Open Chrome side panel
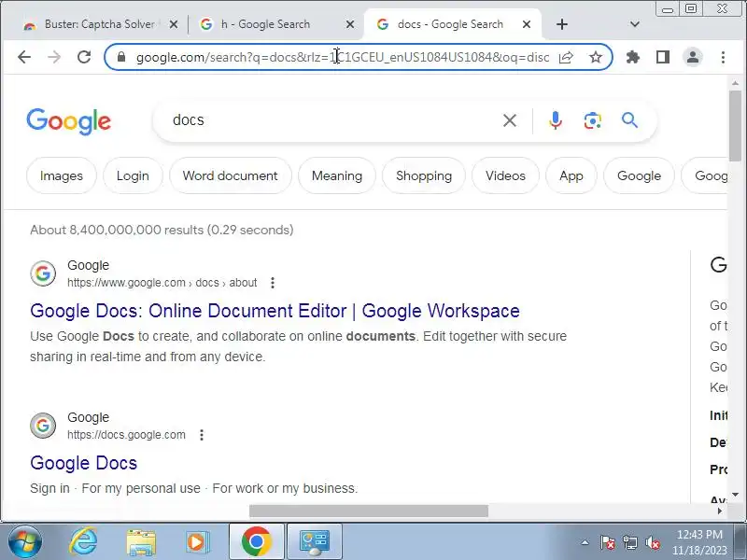747x560 pixels. tap(663, 57)
